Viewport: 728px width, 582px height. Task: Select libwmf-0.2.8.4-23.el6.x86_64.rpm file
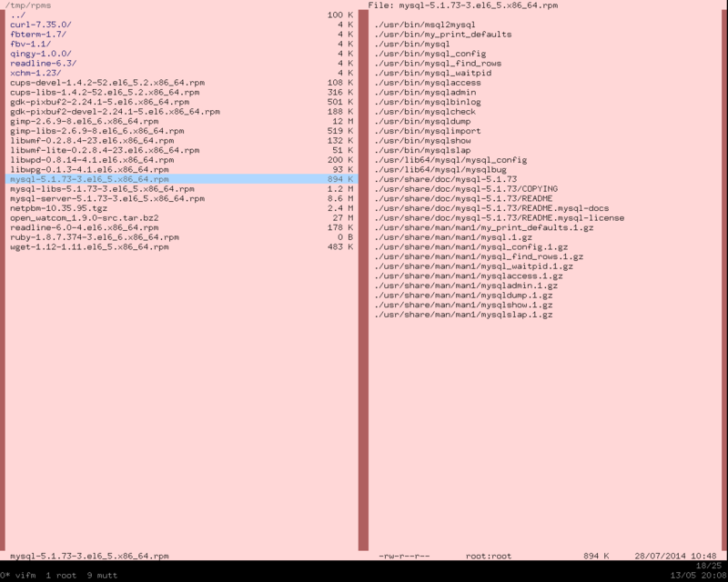pyautogui.click(x=181, y=141)
